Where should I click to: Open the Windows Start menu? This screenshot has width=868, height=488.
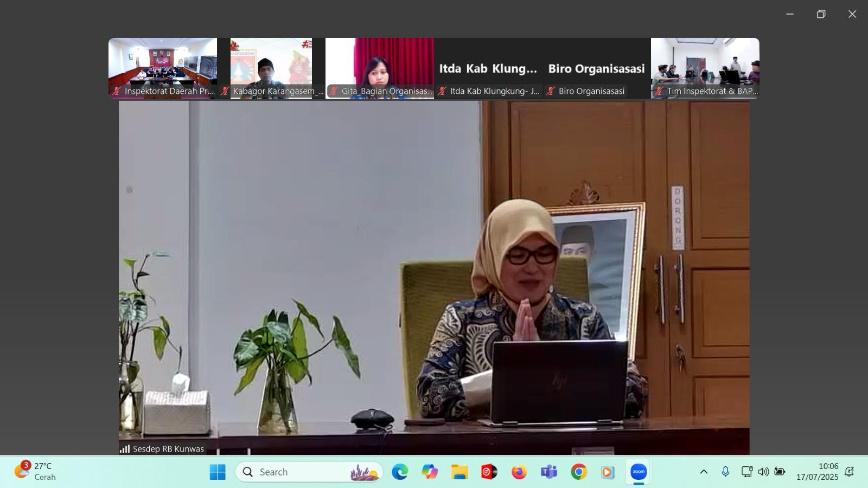click(x=218, y=472)
